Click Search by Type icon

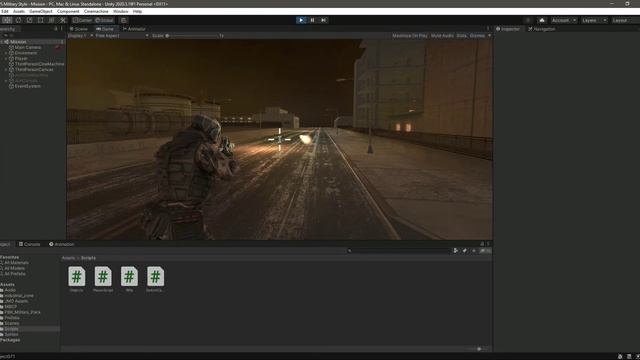pyautogui.click(x=456, y=251)
